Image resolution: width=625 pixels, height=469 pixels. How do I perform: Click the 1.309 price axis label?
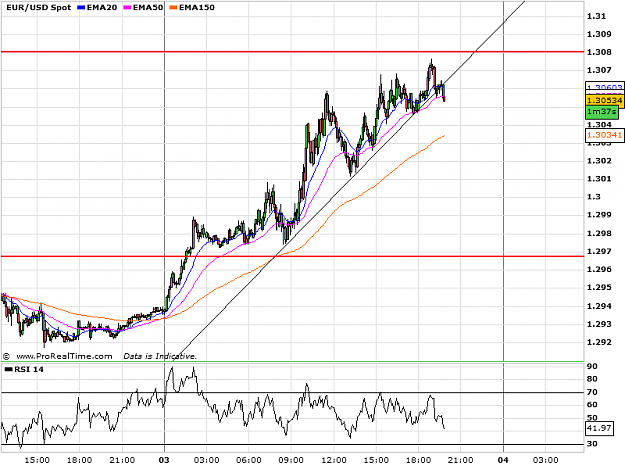click(599, 34)
